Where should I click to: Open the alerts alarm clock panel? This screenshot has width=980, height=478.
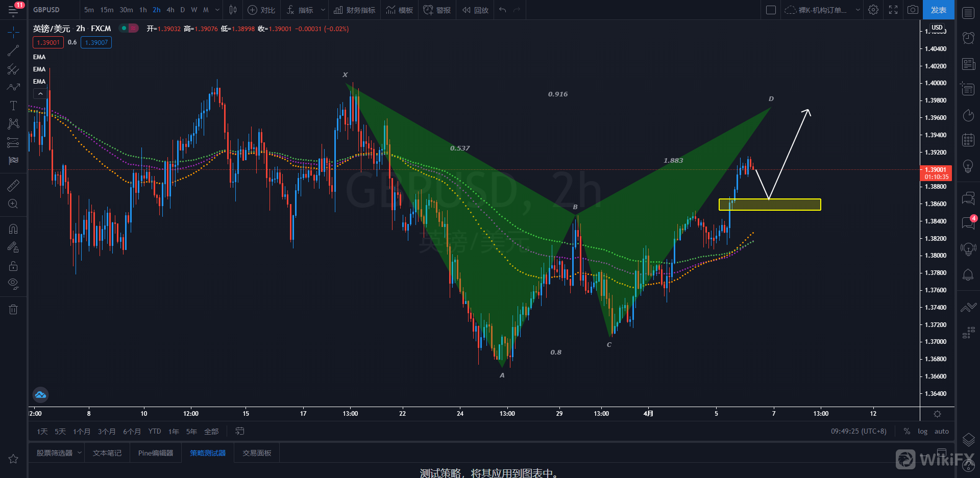pos(968,38)
